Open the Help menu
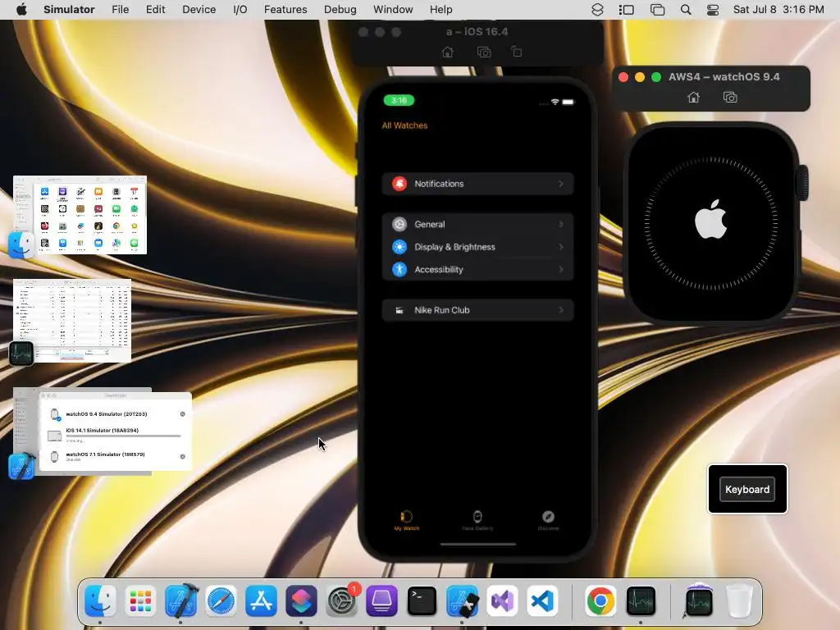This screenshot has height=630, width=840. pyautogui.click(x=441, y=10)
